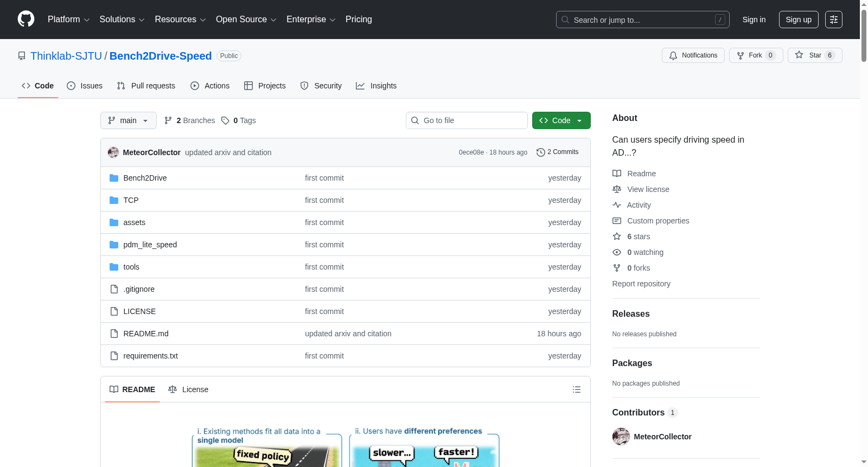Open the README outline list icon
Image resolution: width=868 pixels, height=467 pixels.
click(x=577, y=389)
